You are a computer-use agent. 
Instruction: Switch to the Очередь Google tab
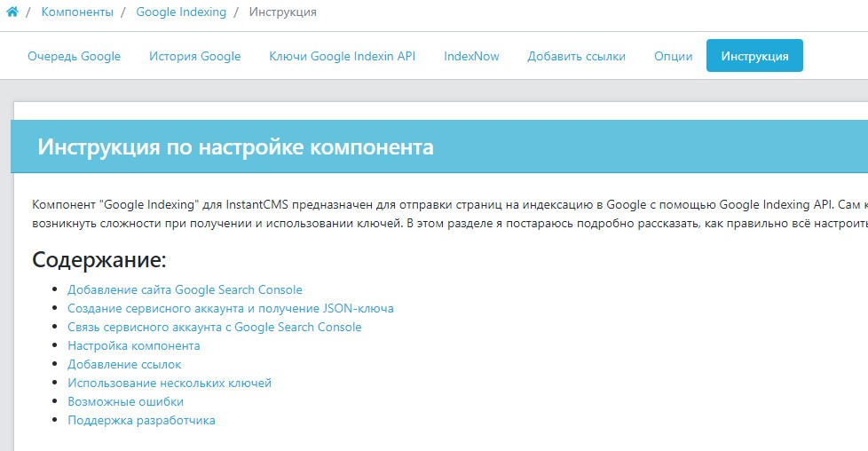click(x=75, y=56)
